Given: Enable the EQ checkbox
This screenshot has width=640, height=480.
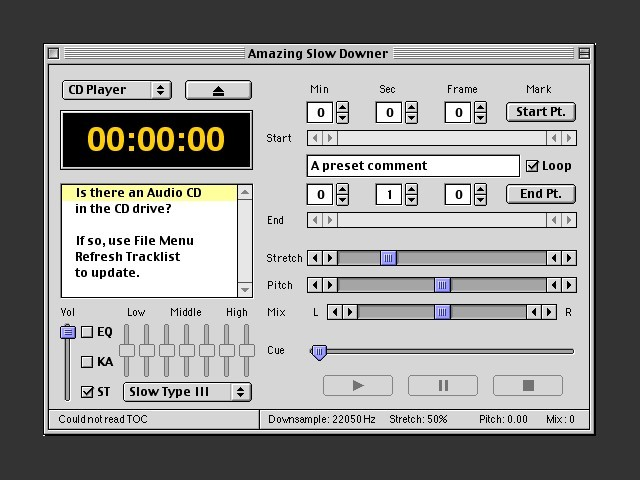Looking at the screenshot, I should 87,331.
